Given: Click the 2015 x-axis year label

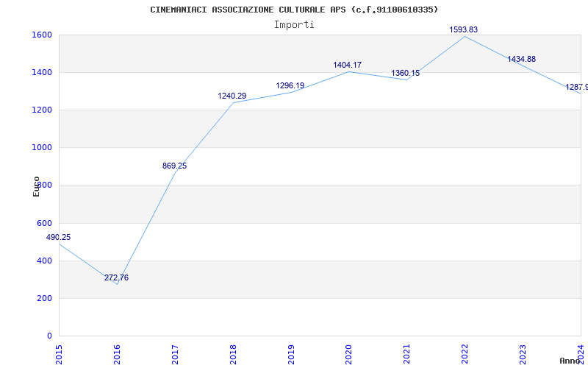Looking at the screenshot, I should 59,354.
